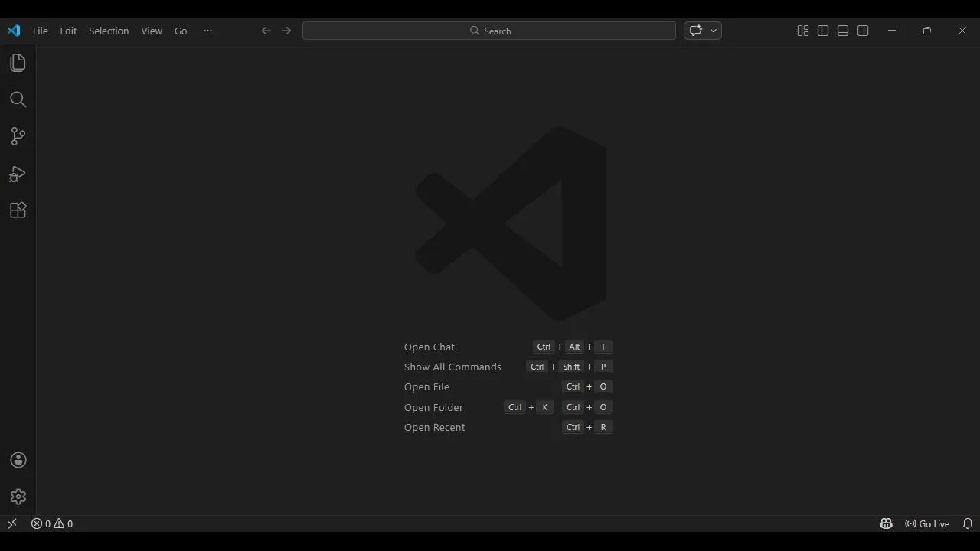This screenshot has width=980, height=551.
Task: Open the Copilot chat icon in title bar
Action: click(695, 31)
